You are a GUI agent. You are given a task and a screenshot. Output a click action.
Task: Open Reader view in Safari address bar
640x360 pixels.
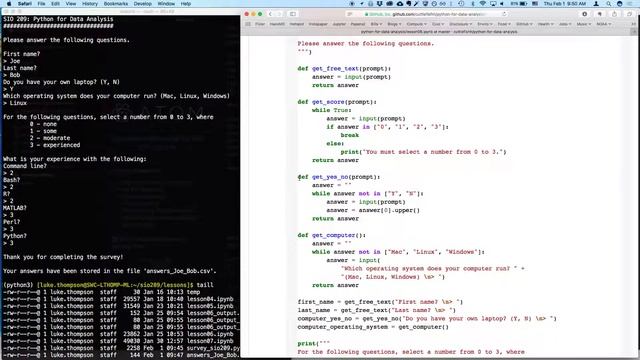click(350, 14)
